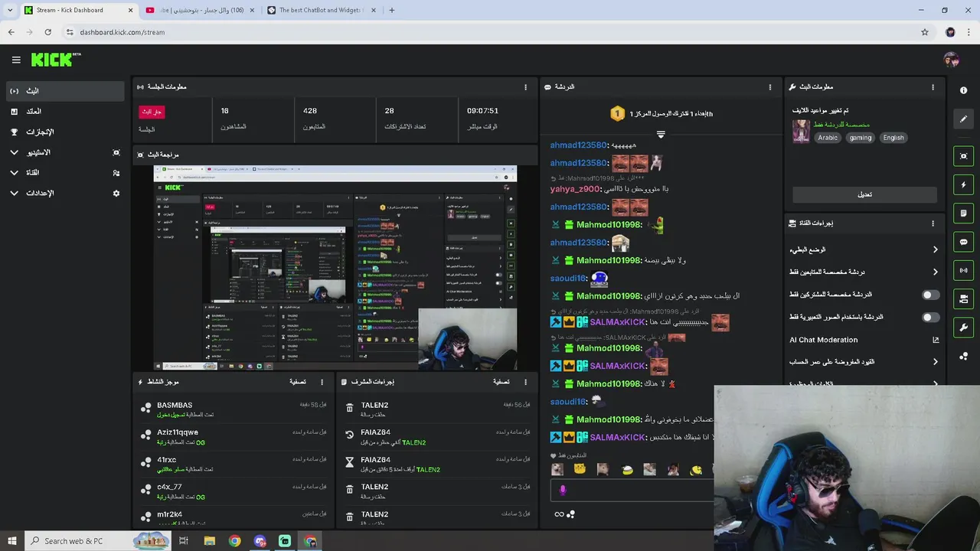This screenshot has width=980, height=551.
Task: Click the undo-ban icon beside FAIAZ64
Action: click(x=350, y=435)
